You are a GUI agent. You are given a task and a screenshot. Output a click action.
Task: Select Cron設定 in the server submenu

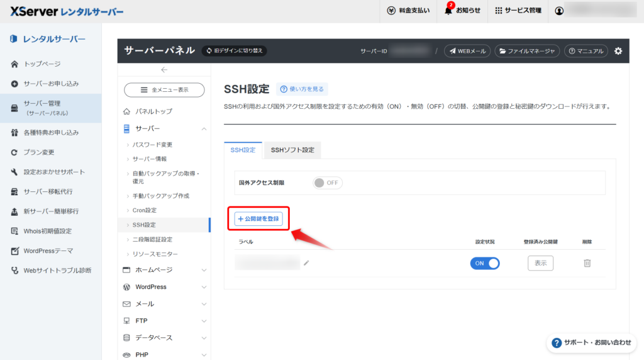pyautogui.click(x=144, y=210)
